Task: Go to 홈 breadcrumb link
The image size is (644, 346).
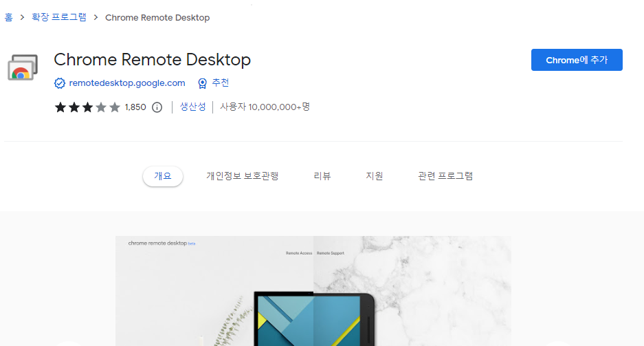Action: (9, 17)
